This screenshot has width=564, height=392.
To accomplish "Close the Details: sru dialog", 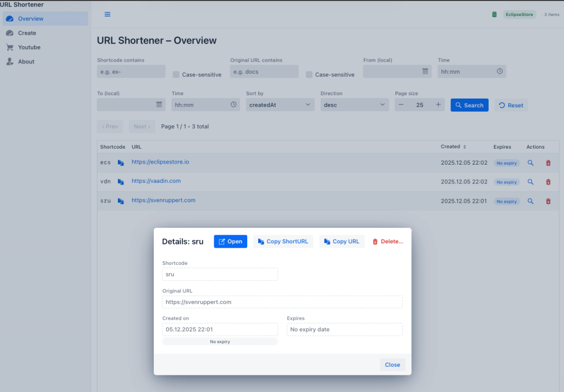I will 392,364.
